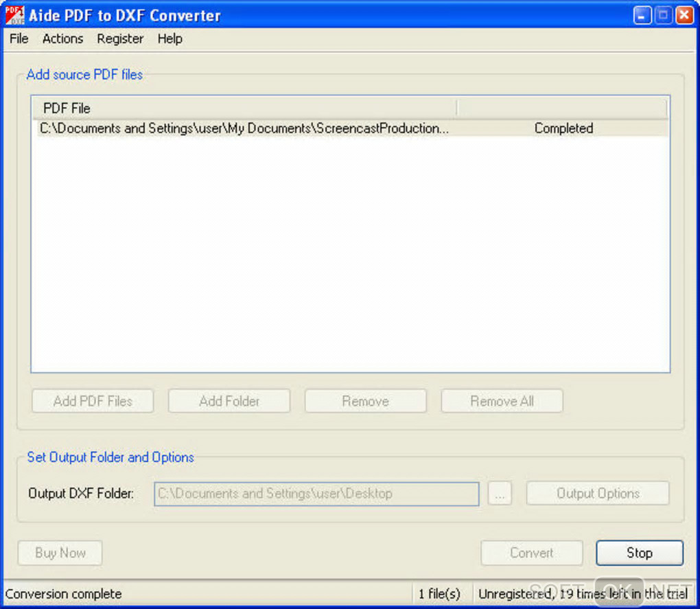Viewport: 700px width, 609px height.
Task: Click the PDF File column header
Action: click(244, 108)
